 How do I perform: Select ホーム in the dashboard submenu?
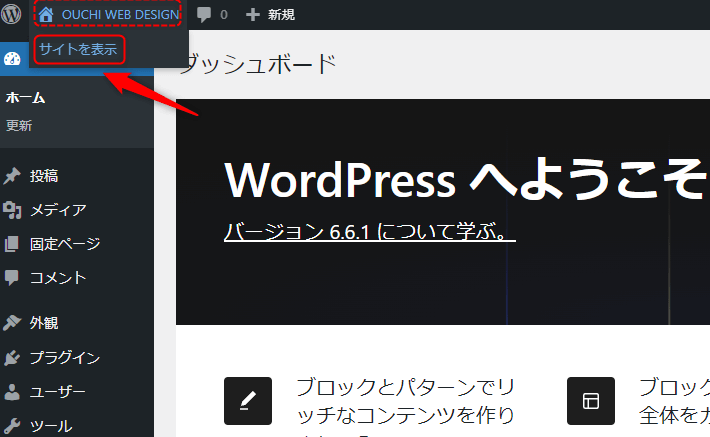coord(25,97)
